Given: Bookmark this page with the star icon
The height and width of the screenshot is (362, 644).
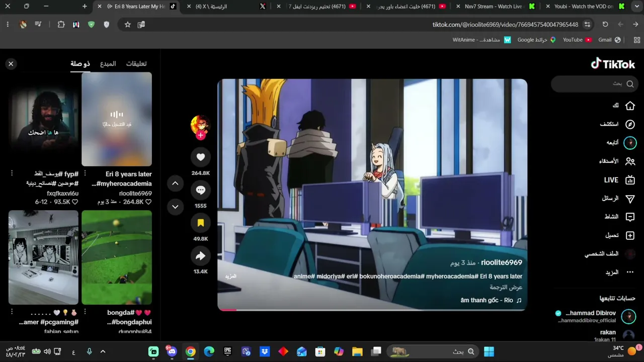Looking at the screenshot, I should tap(128, 24).
